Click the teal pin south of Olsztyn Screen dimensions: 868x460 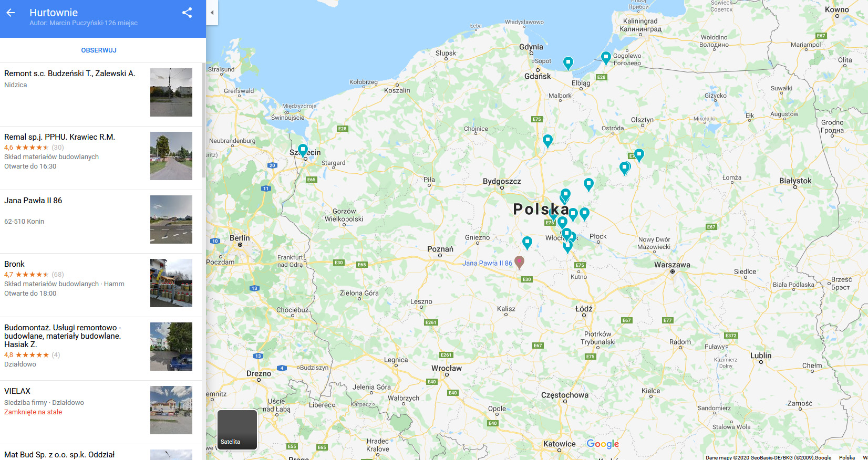639,154
